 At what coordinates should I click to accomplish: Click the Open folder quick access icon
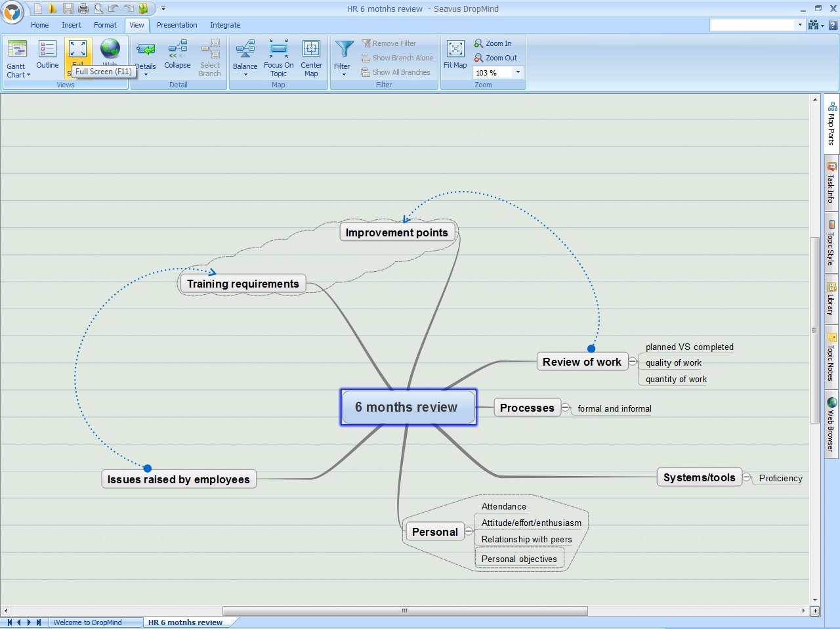click(52, 9)
